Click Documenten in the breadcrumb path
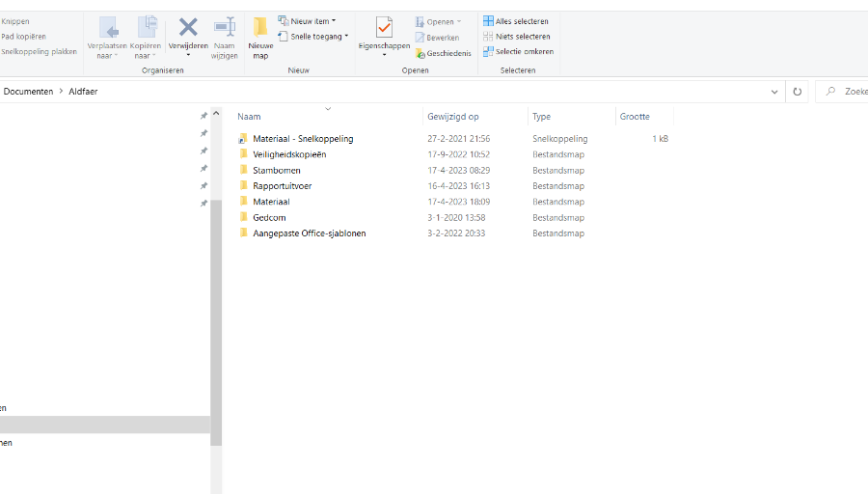Viewport: 868px width, 494px height. (x=28, y=92)
